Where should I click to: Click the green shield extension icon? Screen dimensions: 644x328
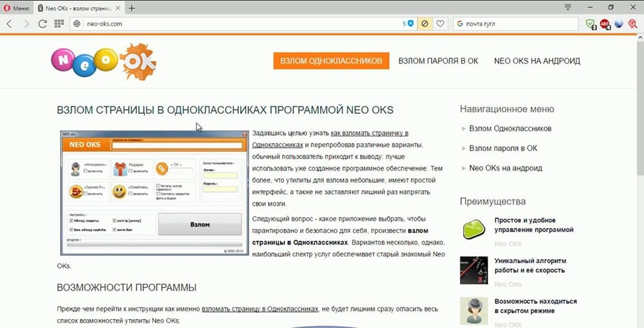point(591,24)
